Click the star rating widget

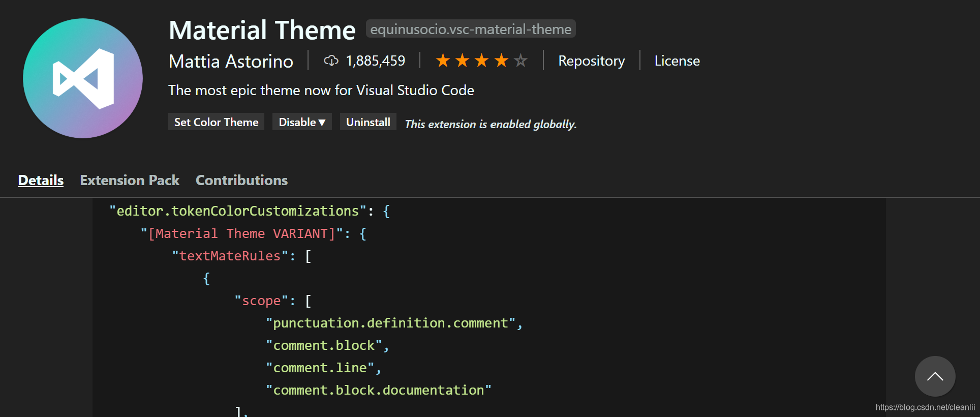(481, 61)
